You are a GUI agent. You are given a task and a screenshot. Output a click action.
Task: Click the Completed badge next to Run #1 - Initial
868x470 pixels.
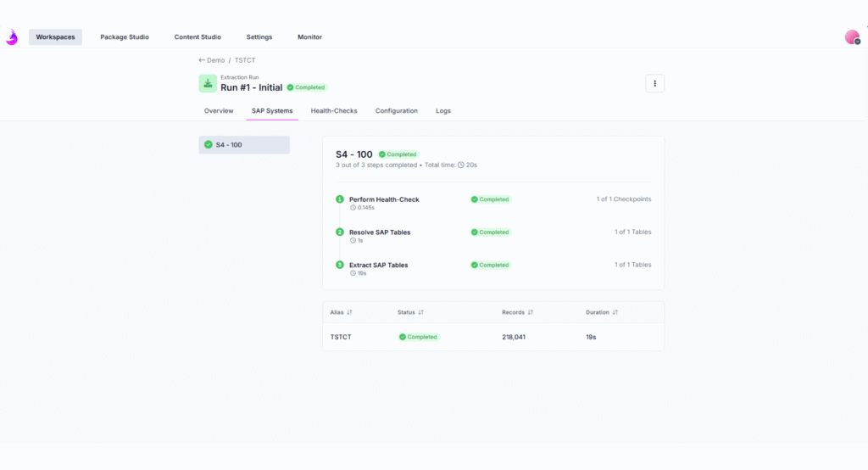tap(306, 87)
